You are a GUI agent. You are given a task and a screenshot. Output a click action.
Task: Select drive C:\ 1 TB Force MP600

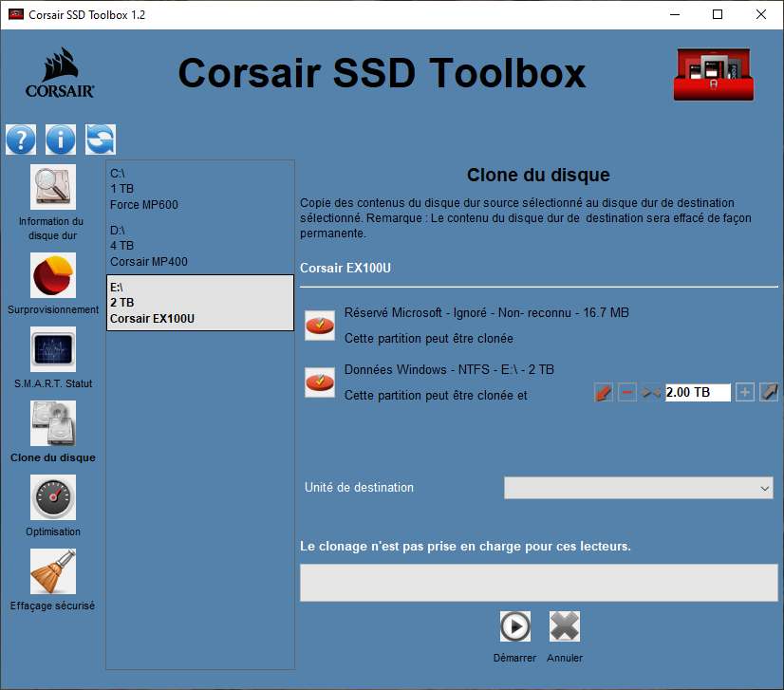click(x=200, y=189)
